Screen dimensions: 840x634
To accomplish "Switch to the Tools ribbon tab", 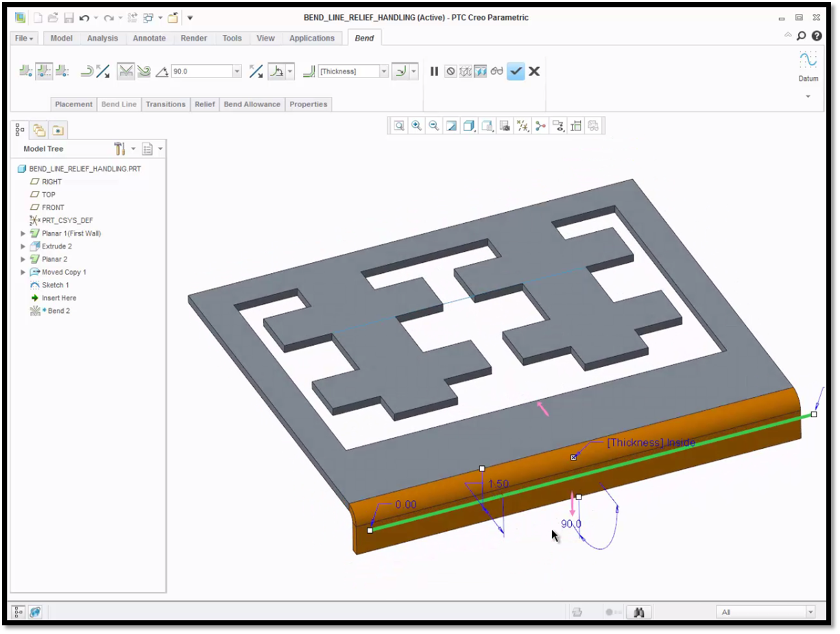I will coord(232,38).
